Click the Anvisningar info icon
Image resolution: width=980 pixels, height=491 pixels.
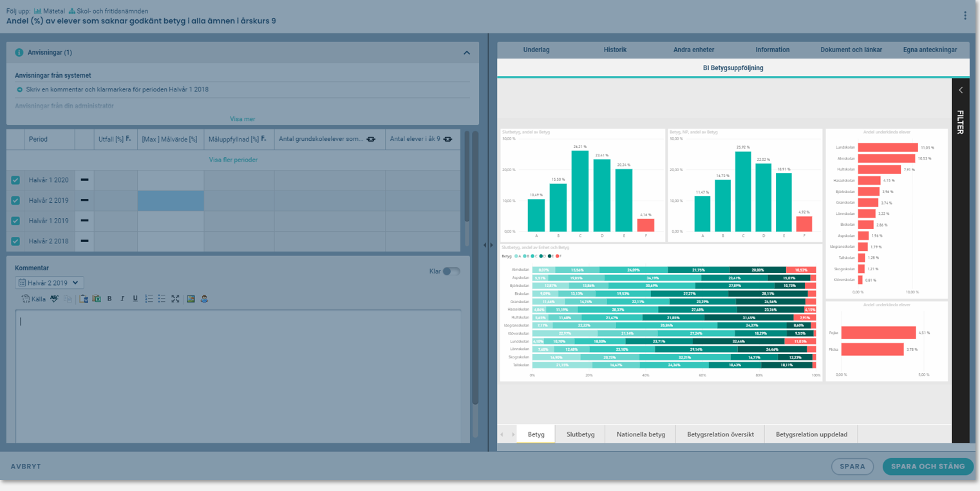(19, 52)
